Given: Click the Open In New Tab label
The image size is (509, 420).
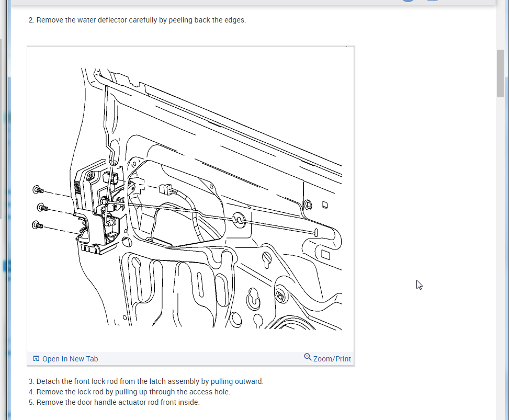Looking at the screenshot, I should pos(70,358).
